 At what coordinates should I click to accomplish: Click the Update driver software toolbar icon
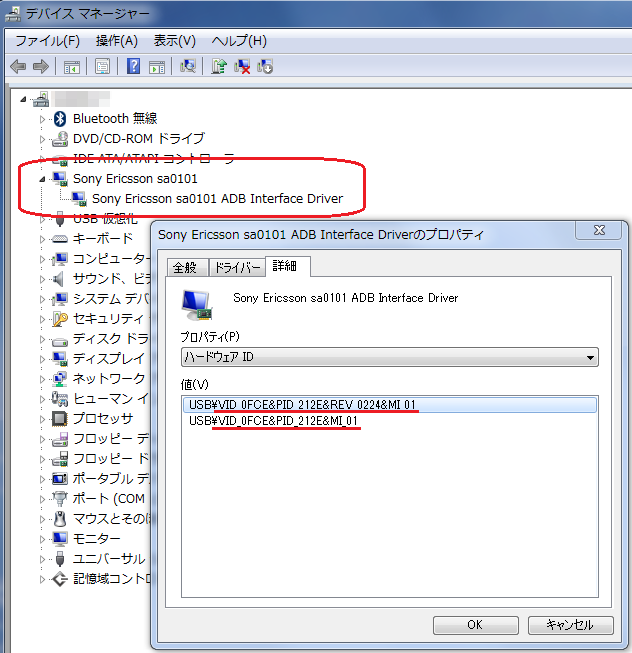pos(219,66)
